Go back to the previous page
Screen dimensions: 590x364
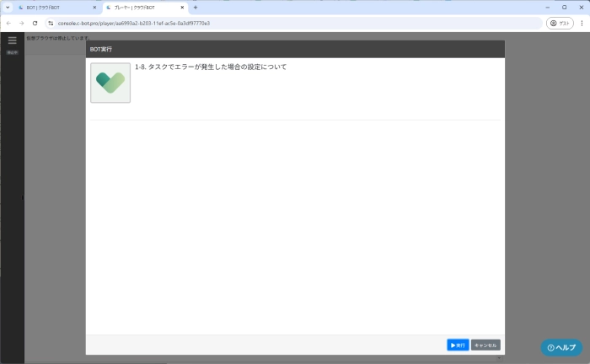(8, 23)
